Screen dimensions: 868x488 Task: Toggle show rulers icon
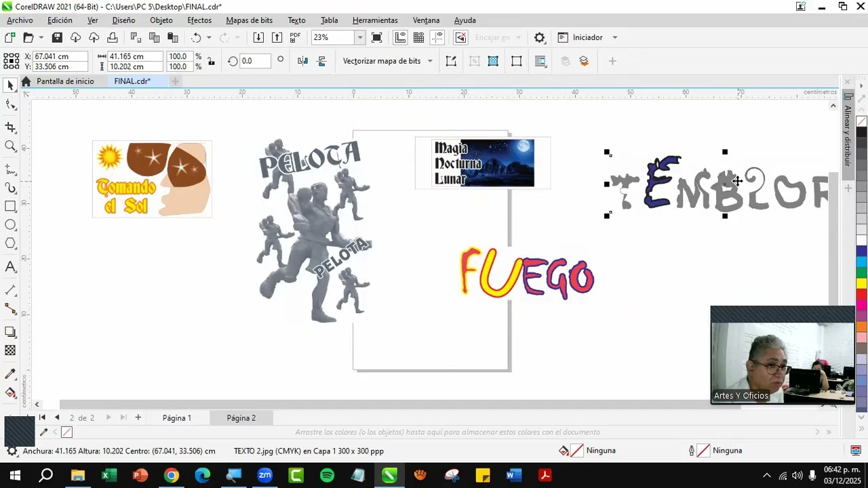click(400, 38)
